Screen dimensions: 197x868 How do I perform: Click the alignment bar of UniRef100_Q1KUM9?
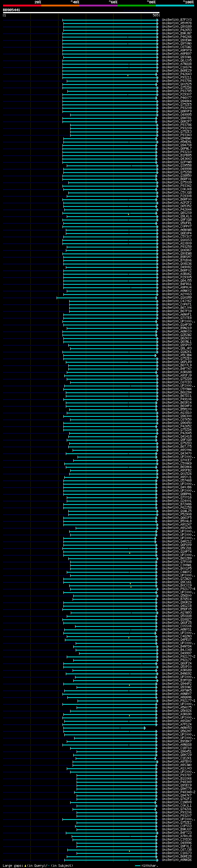pos(107,298)
